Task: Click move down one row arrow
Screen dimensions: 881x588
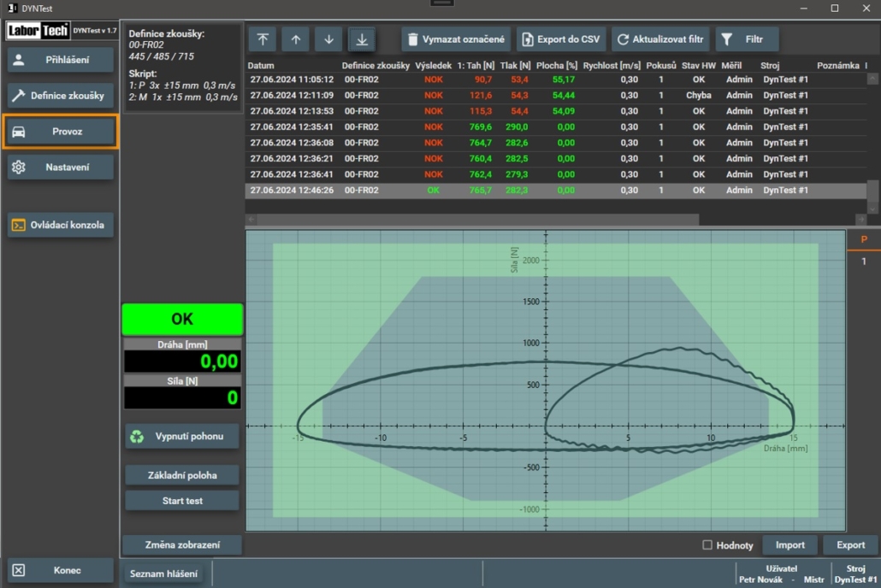Action: click(x=328, y=39)
